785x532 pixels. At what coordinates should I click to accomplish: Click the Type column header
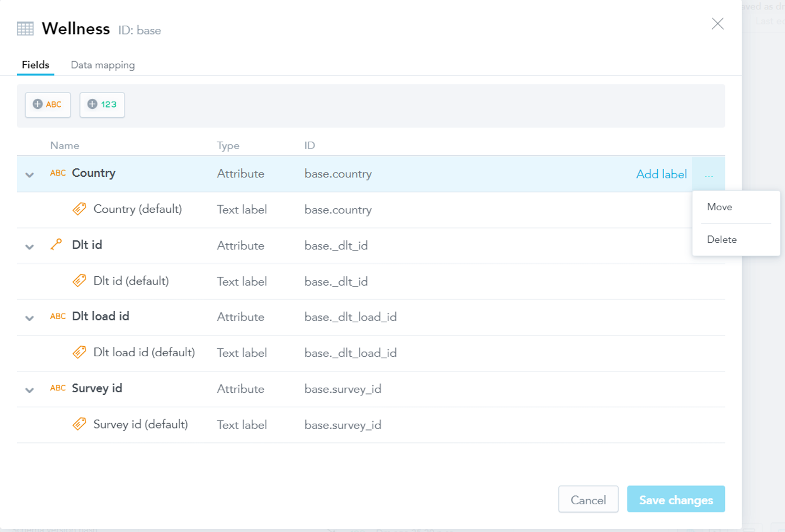click(x=228, y=146)
